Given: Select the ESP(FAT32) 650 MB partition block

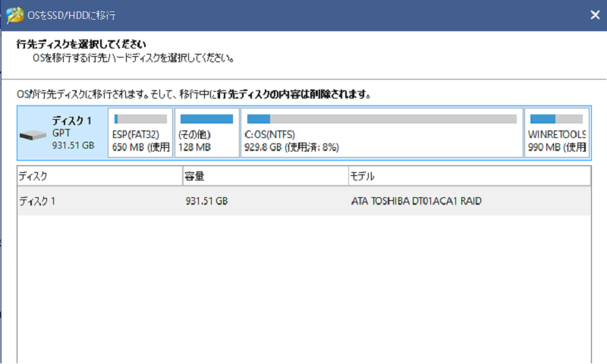Looking at the screenshot, I should coord(140,133).
